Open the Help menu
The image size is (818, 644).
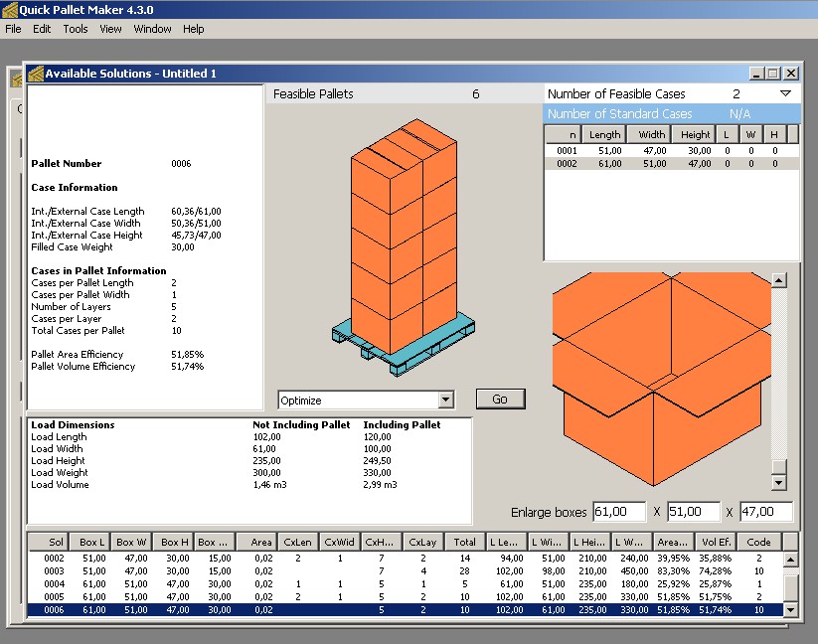point(194,29)
